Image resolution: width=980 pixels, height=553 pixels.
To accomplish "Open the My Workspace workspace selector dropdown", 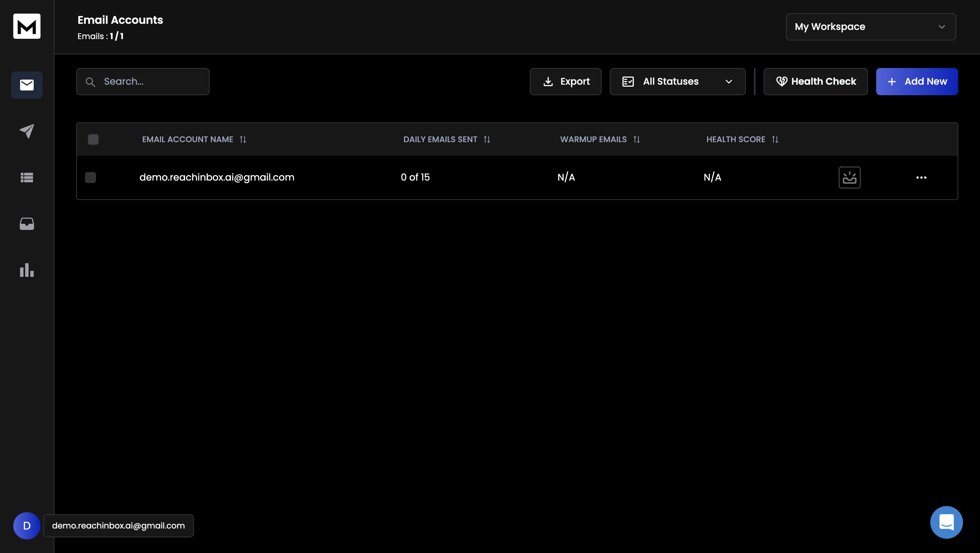I will tap(871, 26).
